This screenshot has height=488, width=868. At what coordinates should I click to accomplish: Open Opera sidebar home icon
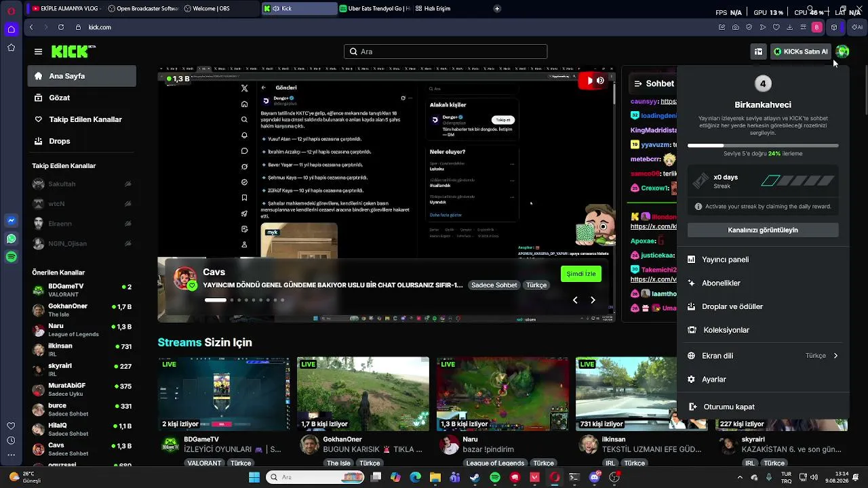tap(11, 29)
